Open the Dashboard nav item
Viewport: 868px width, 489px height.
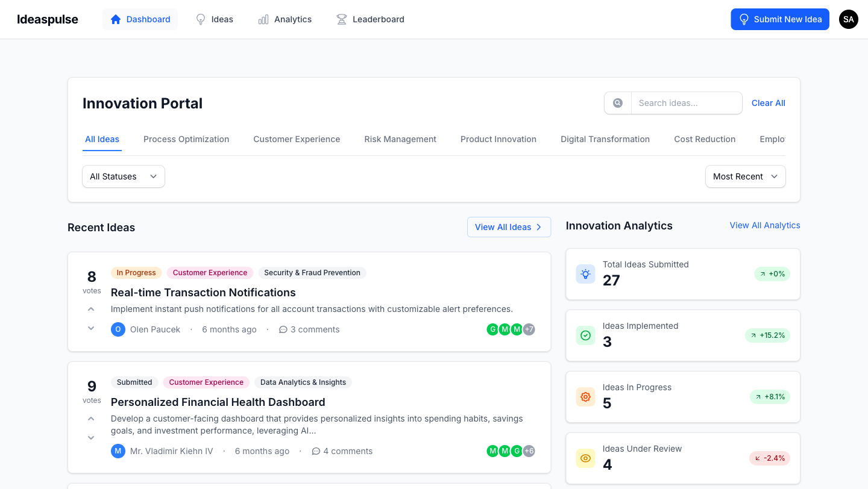[140, 19]
